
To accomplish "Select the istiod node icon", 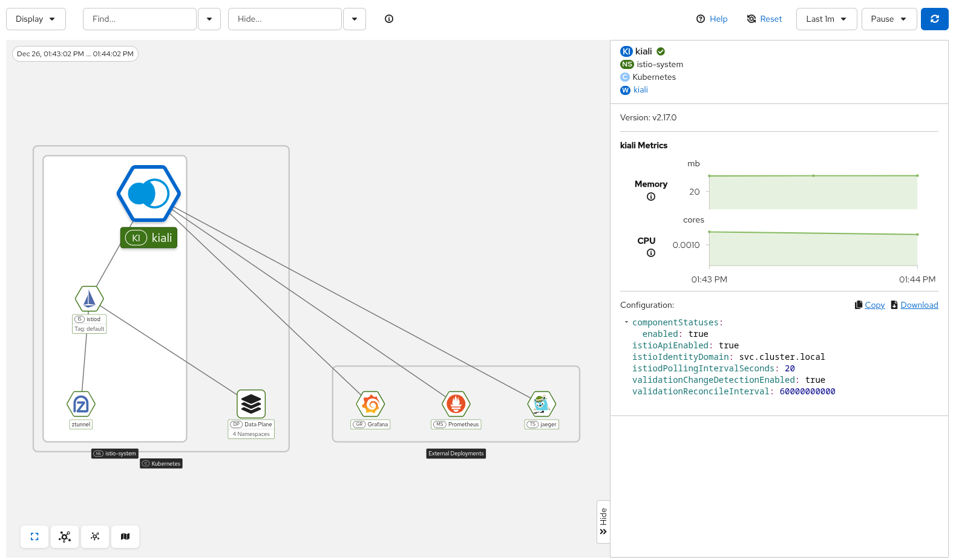I will pos(89,299).
